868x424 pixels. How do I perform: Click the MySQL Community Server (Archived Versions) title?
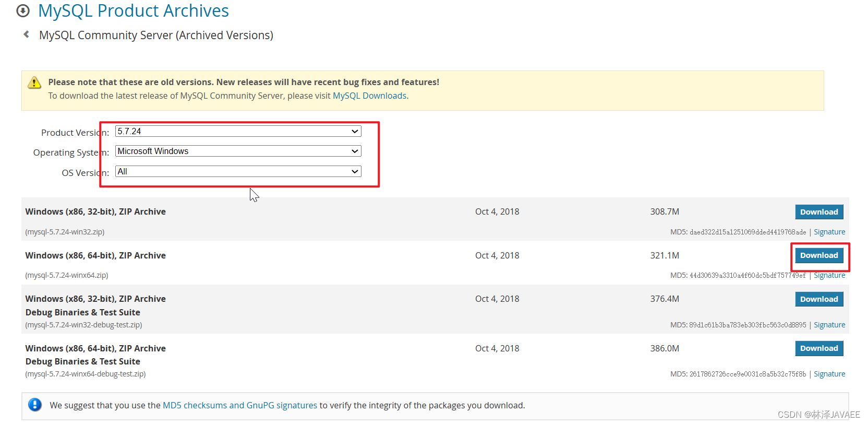[156, 35]
